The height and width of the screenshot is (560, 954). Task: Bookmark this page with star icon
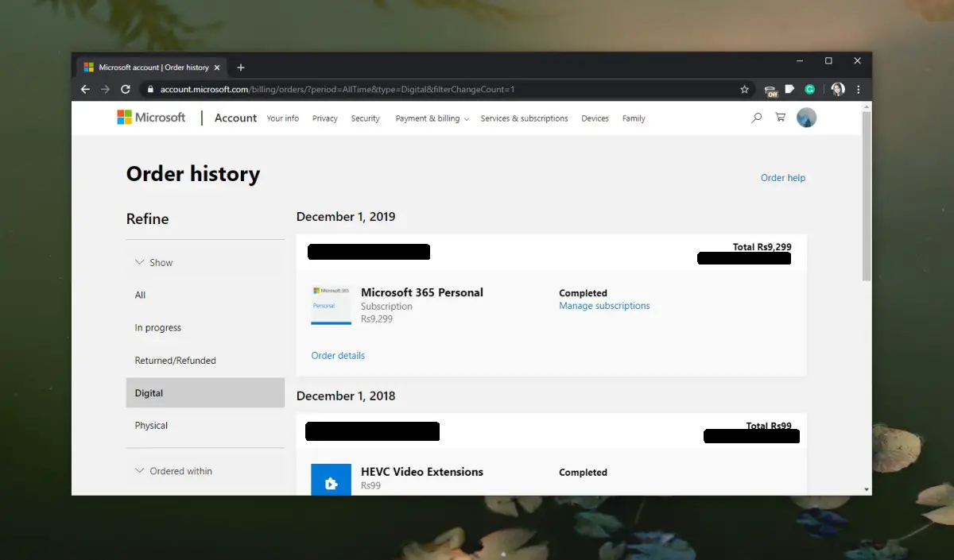[744, 90]
